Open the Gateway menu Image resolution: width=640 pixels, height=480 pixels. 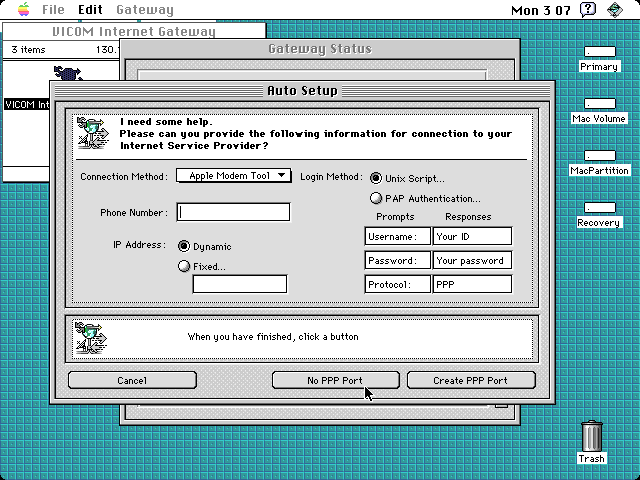[x=145, y=9]
